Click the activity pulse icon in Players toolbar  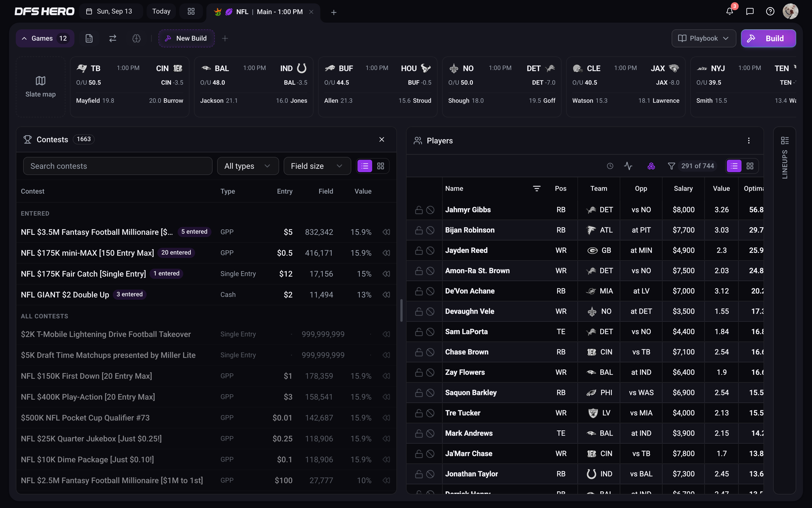pos(628,166)
